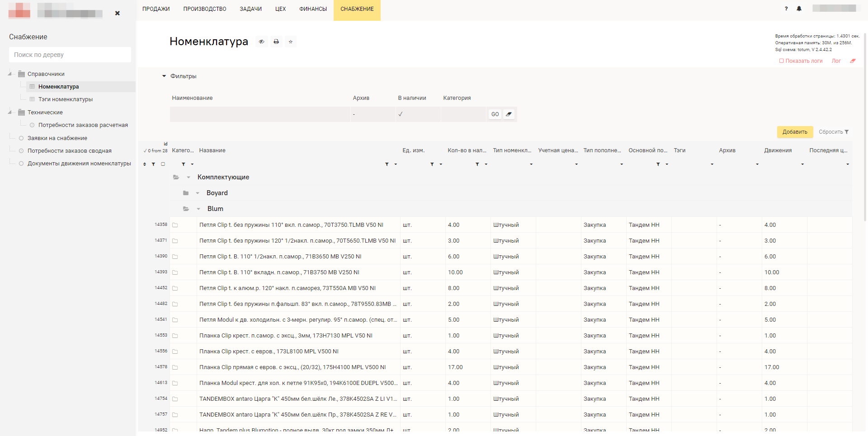Close the sidebar with the X icon
Image resolution: width=868 pixels, height=436 pixels.
pyautogui.click(x=118, y=13)
